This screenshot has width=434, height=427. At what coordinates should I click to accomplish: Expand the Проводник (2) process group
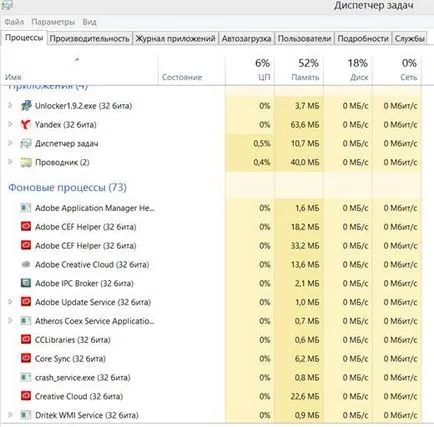10,162
